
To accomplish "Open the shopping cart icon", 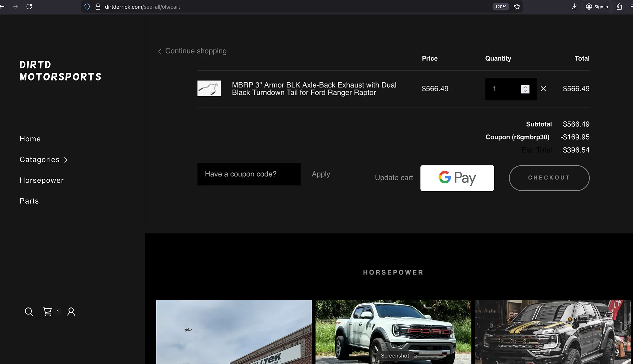I will click(x=48, y=312).
